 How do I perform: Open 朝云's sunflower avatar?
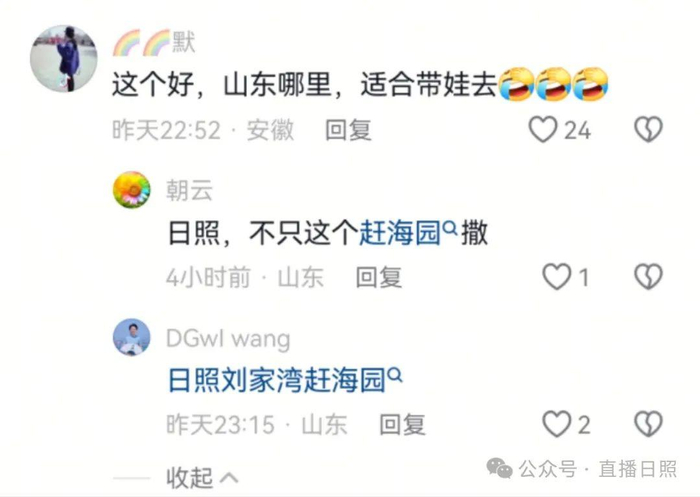point(131,190)
